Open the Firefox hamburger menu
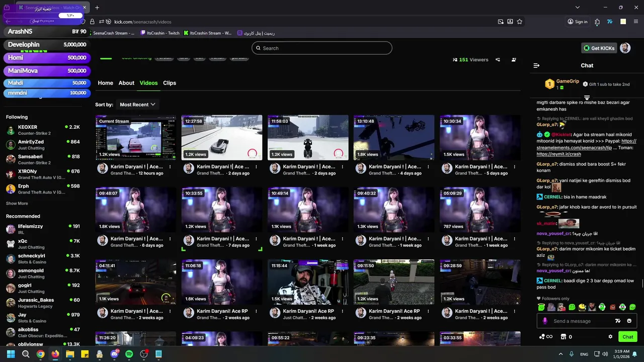The height and width of the screenshot is (362, 644). [636, 22]
